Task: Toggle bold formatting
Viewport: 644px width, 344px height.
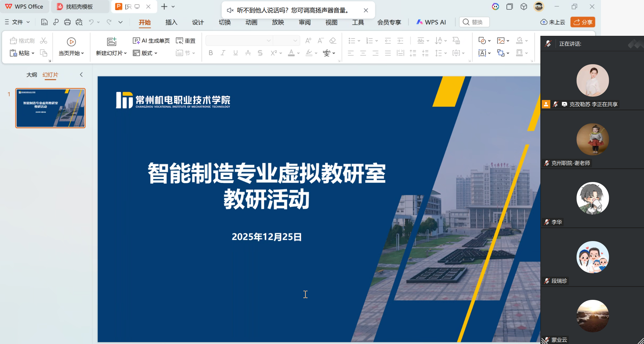Action: coord(211,53)
